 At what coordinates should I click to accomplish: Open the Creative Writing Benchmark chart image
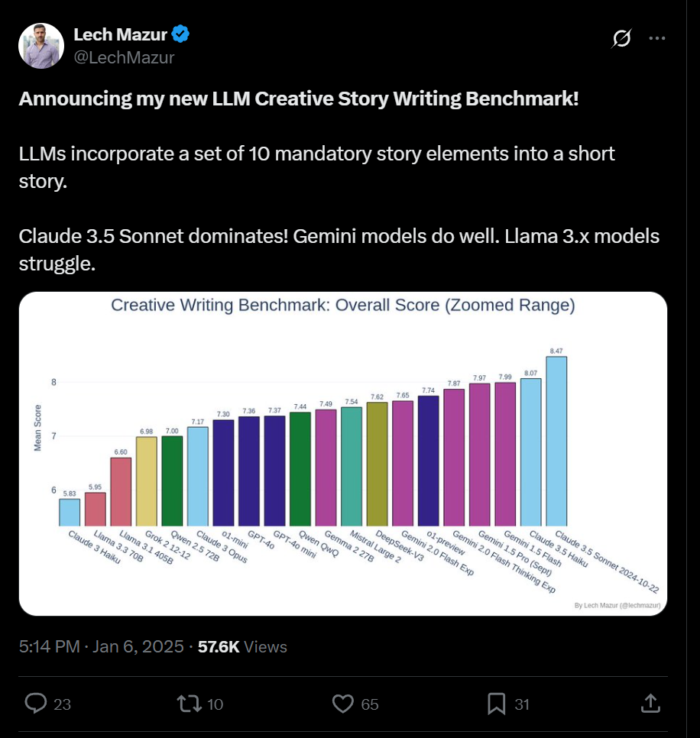pos(342,454)
